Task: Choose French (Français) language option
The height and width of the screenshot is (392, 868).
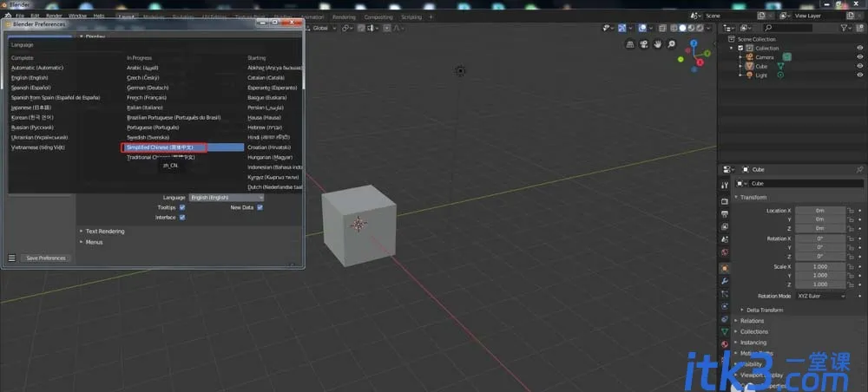Action: point(147,97)
